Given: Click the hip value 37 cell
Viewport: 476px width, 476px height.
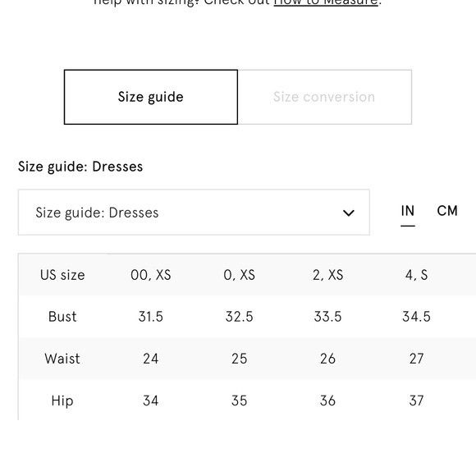Looking at the screenshot, I should 416,400.
